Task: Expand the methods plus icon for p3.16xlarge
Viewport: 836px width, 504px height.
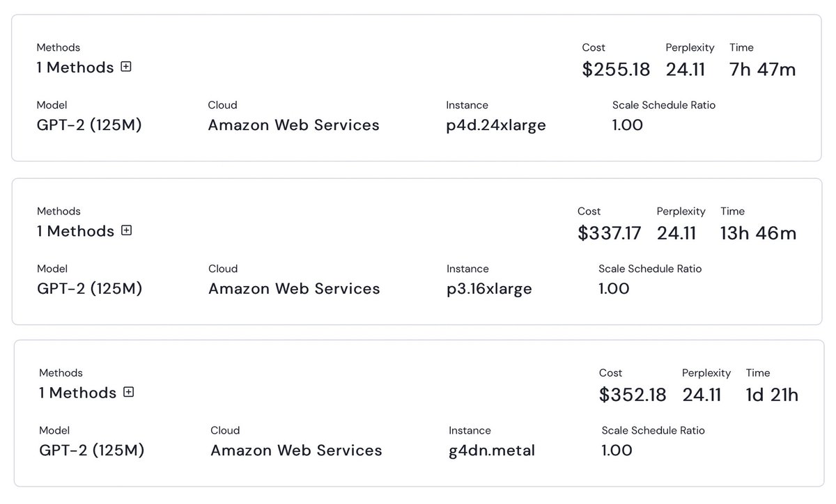Action: tap(126, 230)
